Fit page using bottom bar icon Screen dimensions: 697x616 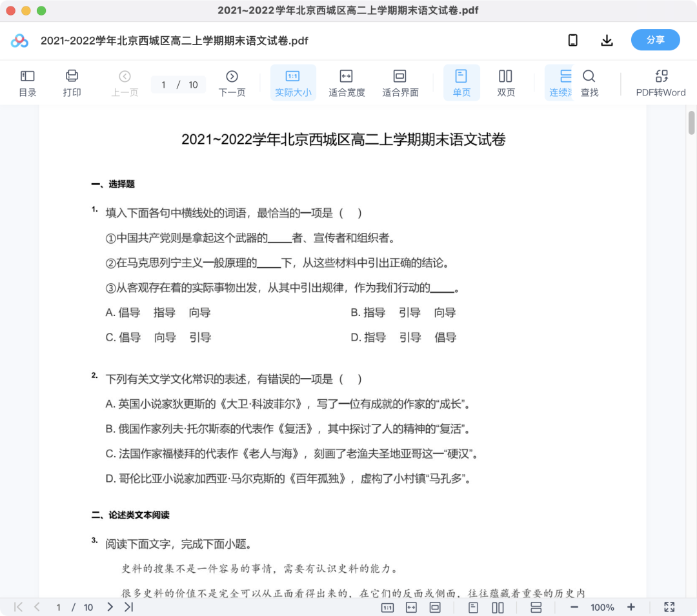tap(435, 608)
